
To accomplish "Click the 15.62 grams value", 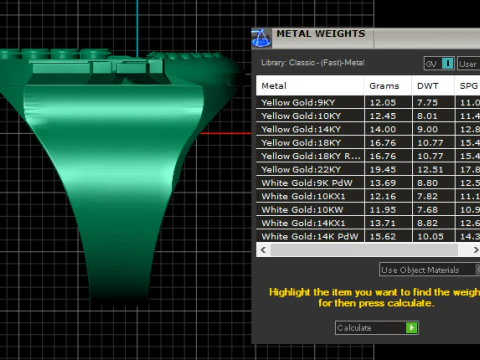I will pyautogui.click(x=383, y=237).
